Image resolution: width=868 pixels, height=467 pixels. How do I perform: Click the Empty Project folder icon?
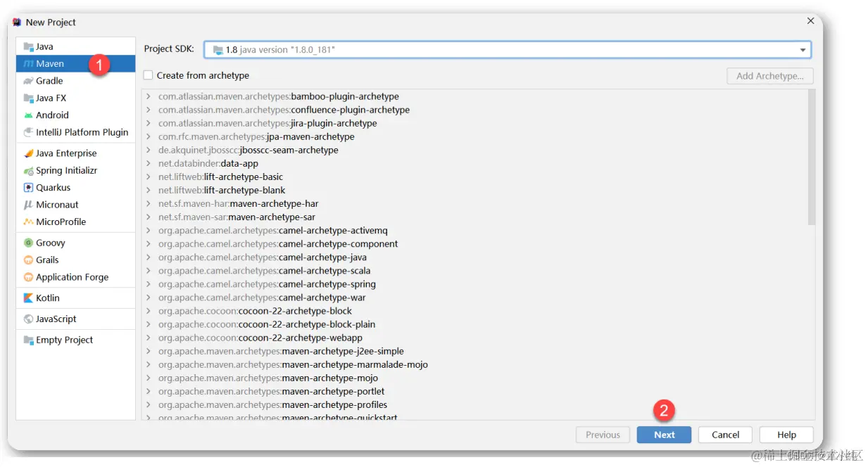click(x=28, y=340)
